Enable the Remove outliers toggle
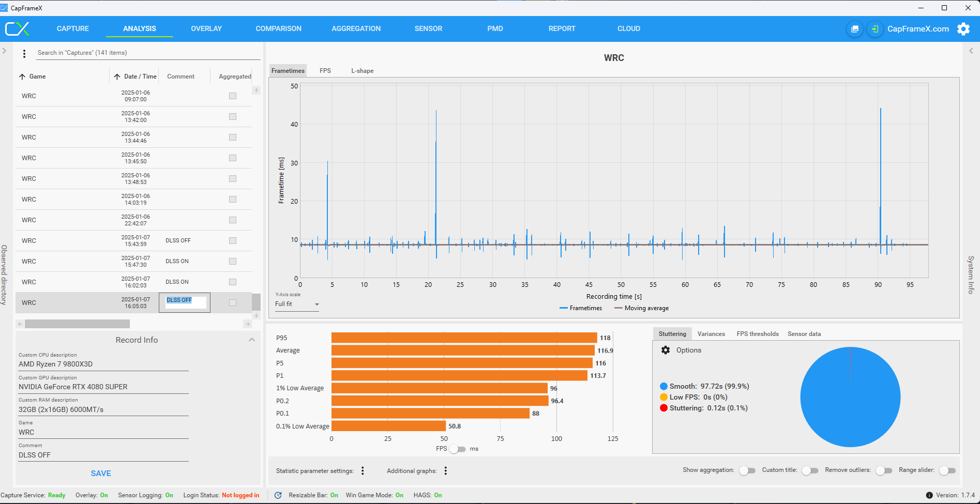 pyautogui.click(x=884, y=470)
